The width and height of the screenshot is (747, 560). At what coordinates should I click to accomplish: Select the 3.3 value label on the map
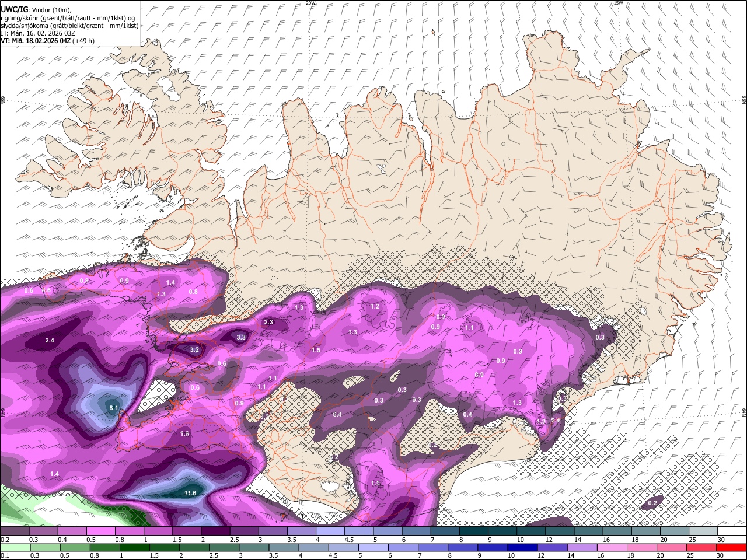pos(241,337)
